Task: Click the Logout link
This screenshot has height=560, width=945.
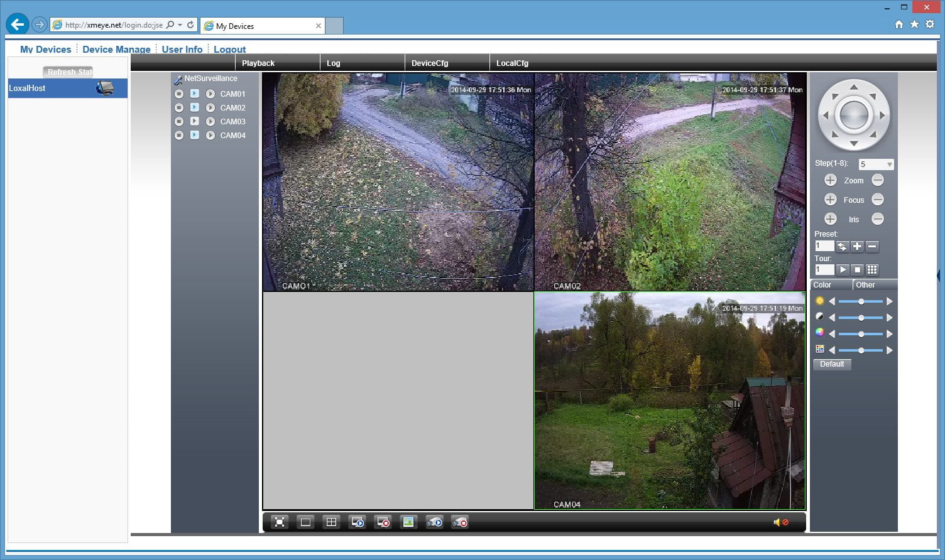Action: click(229, 50)
